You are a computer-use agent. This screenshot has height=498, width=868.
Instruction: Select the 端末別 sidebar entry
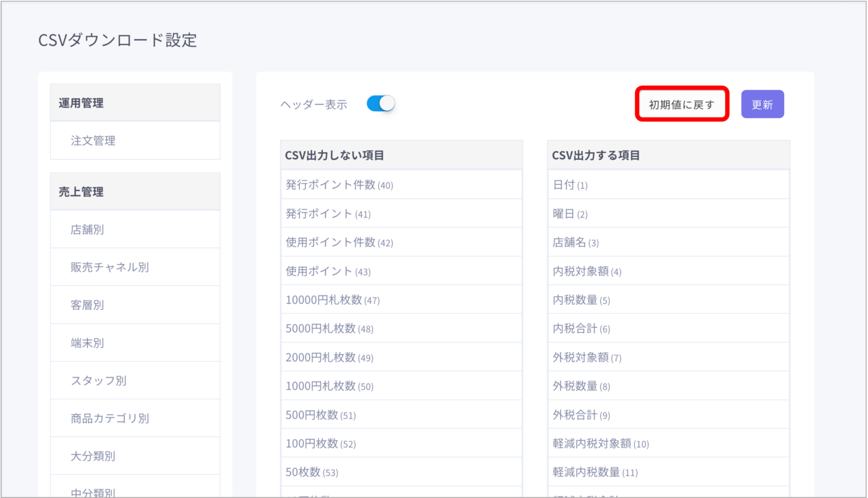tap(87, 343)
